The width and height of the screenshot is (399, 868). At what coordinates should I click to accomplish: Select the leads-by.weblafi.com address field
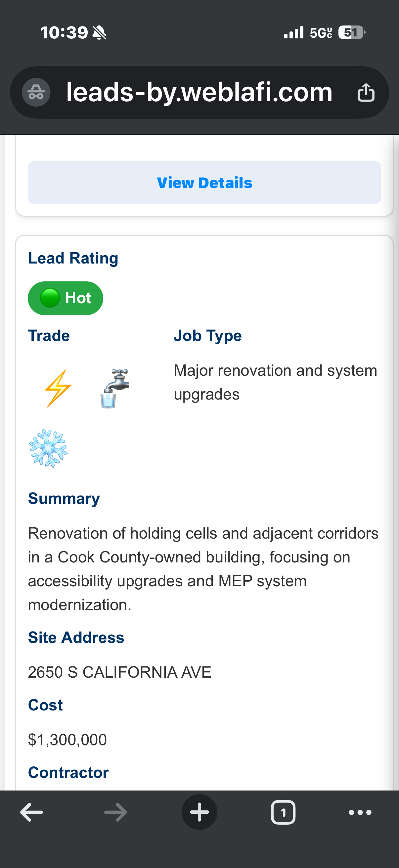[199, 92]
